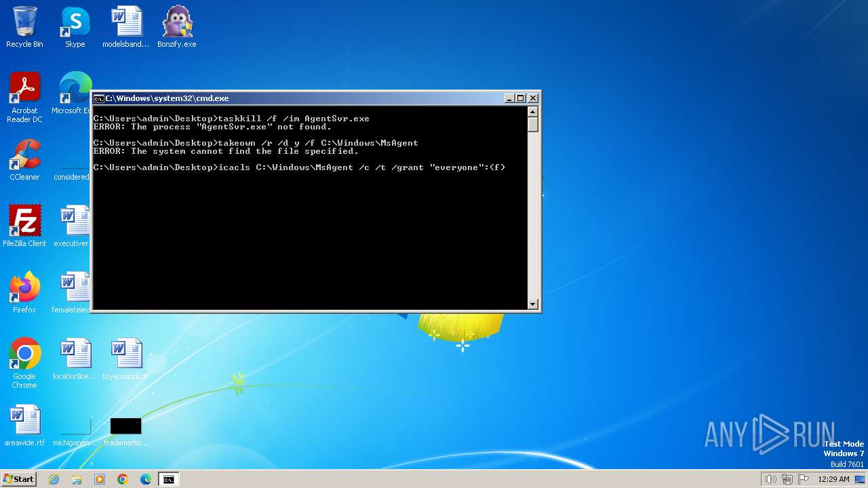Launch Chrome from the taskbar

123,479
